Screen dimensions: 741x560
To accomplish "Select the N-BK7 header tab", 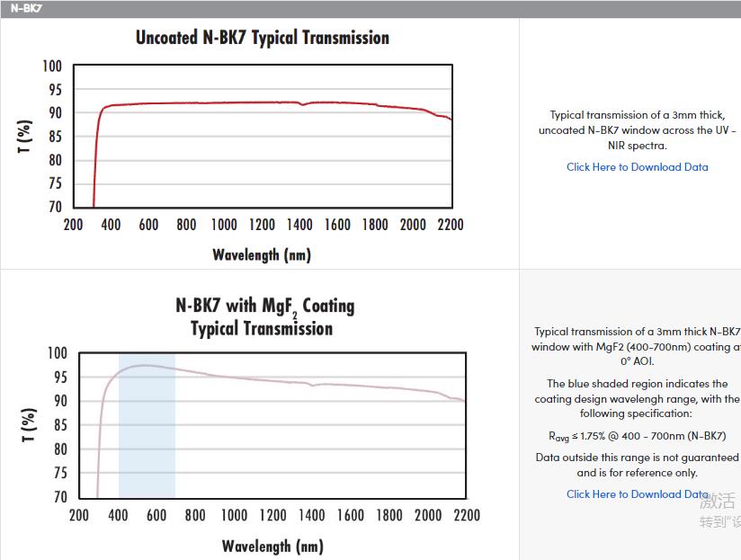I will click(x=26, y=8).
